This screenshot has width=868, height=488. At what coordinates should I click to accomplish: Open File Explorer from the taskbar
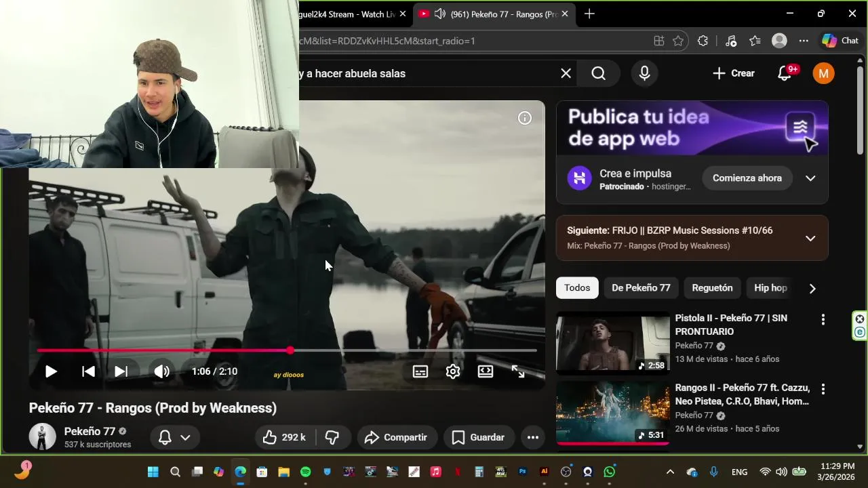[283, 472]
